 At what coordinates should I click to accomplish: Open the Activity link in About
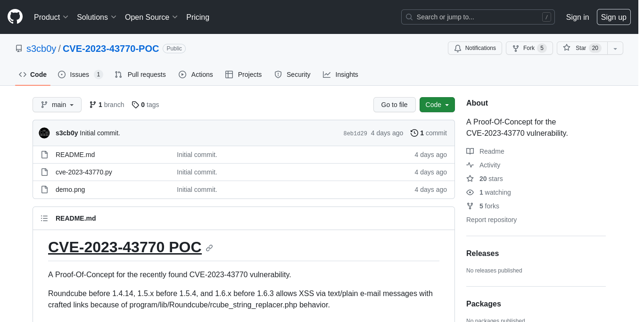pyautogui.click(x=489, y=165)
